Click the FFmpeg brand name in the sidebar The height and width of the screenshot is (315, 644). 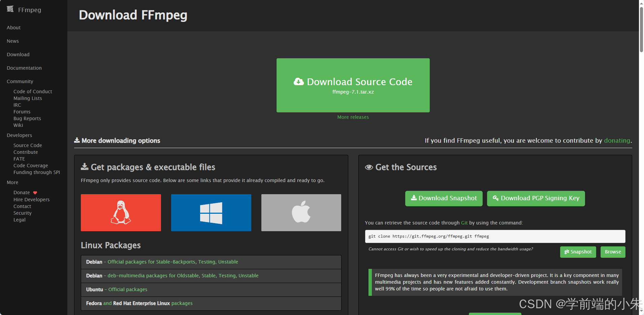point(30,10)
